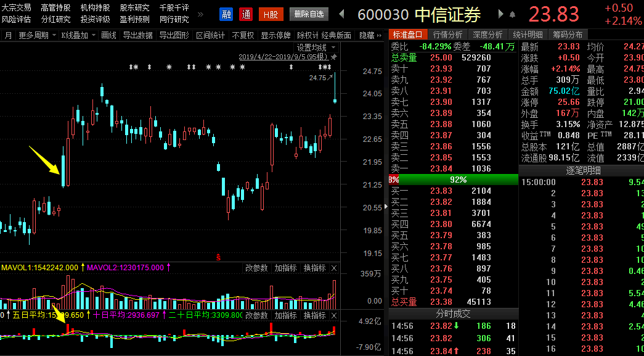Collapse the quote side panel handle
This screenshot has height=356, width=644.
[x=386, y=207]
